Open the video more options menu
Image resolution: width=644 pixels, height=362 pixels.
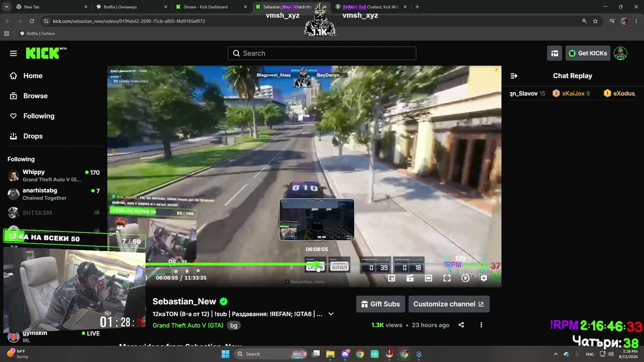[481, 325]
